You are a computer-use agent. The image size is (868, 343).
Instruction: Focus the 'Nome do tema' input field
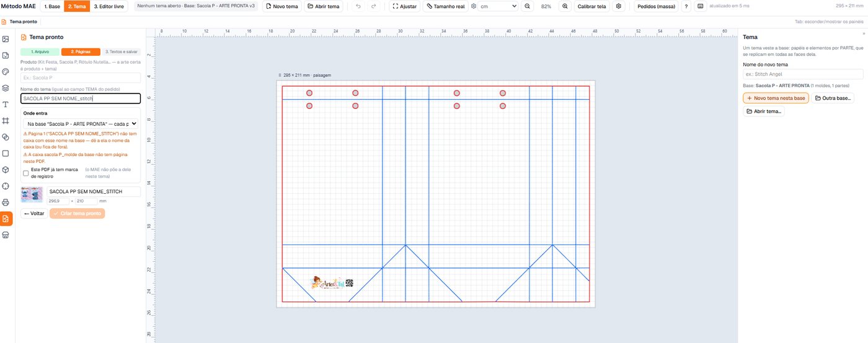coord(81,98)
